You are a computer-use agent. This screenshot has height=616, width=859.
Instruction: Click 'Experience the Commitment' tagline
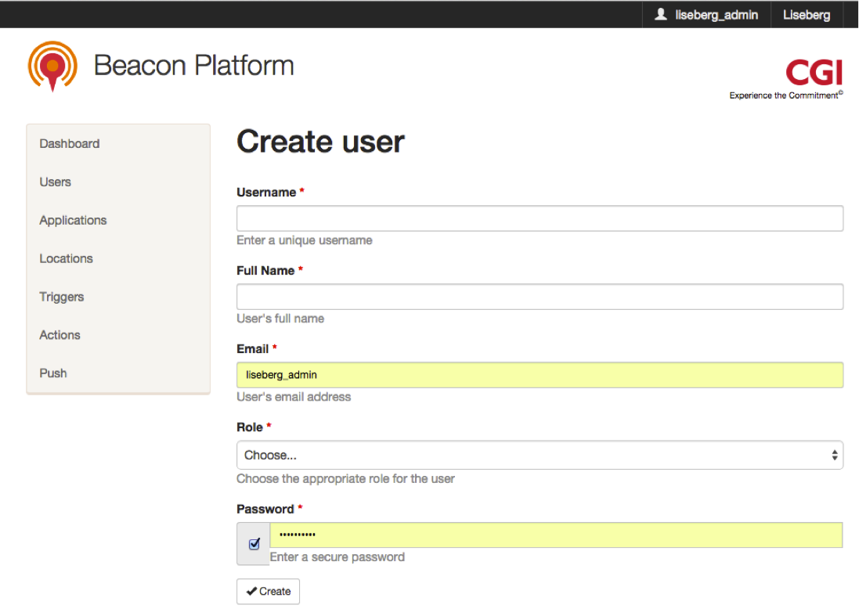coord(786,95)
